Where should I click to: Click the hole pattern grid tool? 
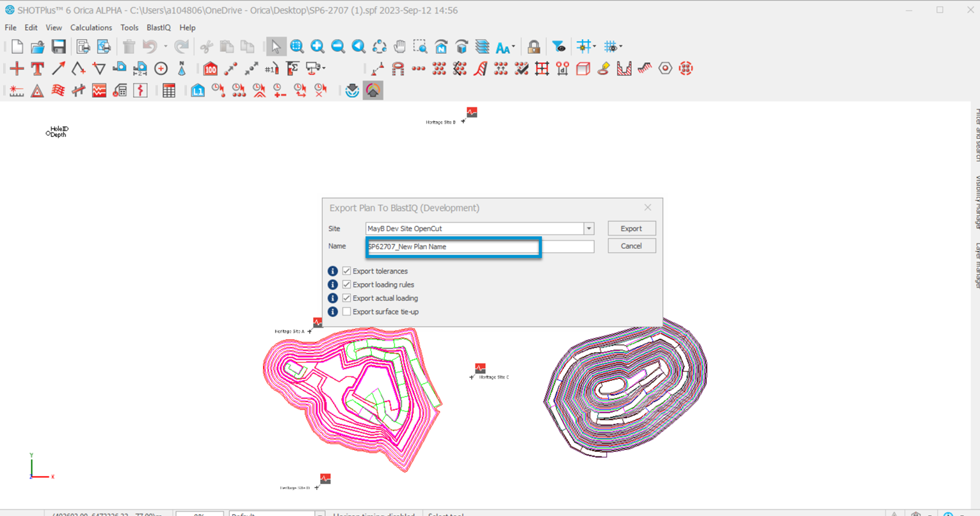click(439, 69)
